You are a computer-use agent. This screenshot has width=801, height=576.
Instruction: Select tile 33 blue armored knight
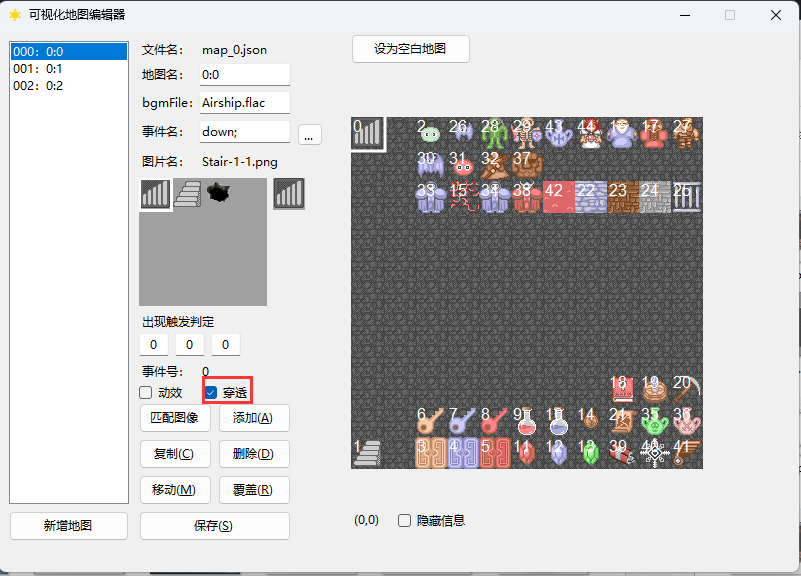(x=431, y=197)
